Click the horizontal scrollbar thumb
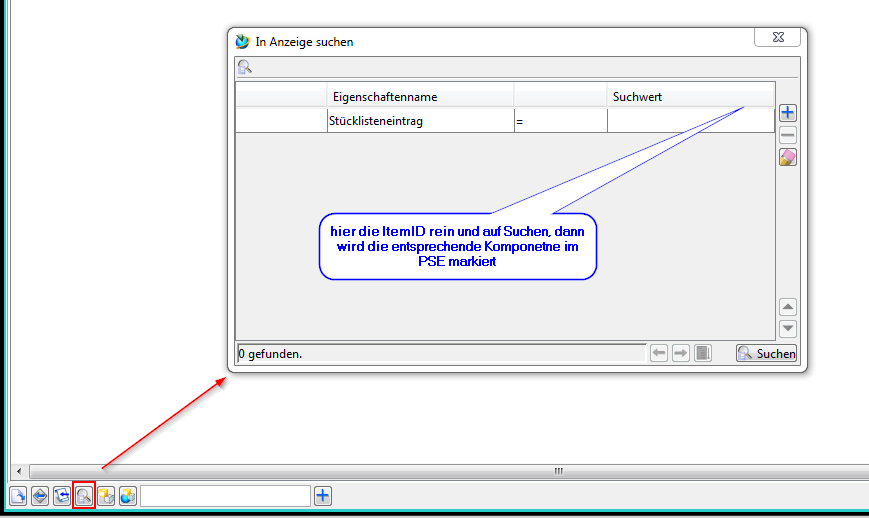This screenshot has width=869, height=518. [x=558, y=471]
